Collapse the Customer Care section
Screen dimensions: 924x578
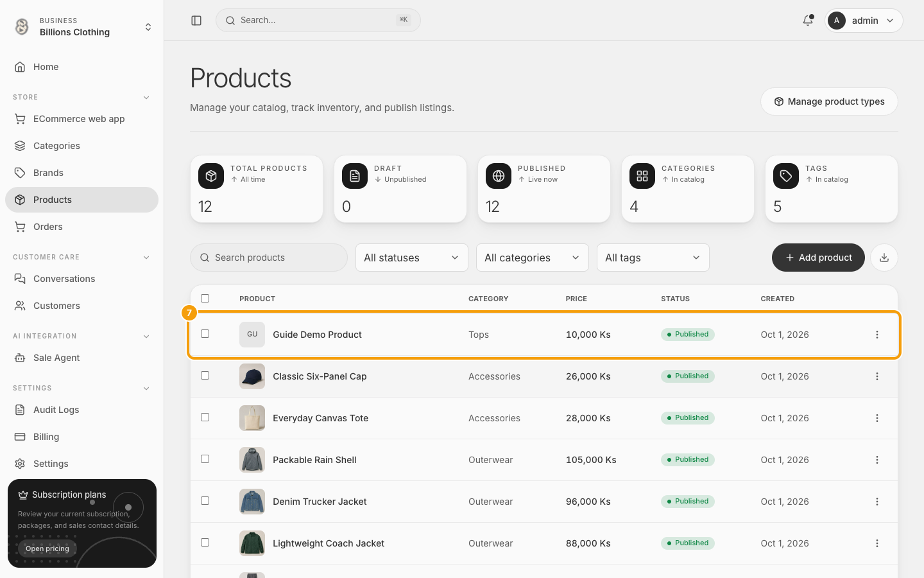click(x=146, y=258)
